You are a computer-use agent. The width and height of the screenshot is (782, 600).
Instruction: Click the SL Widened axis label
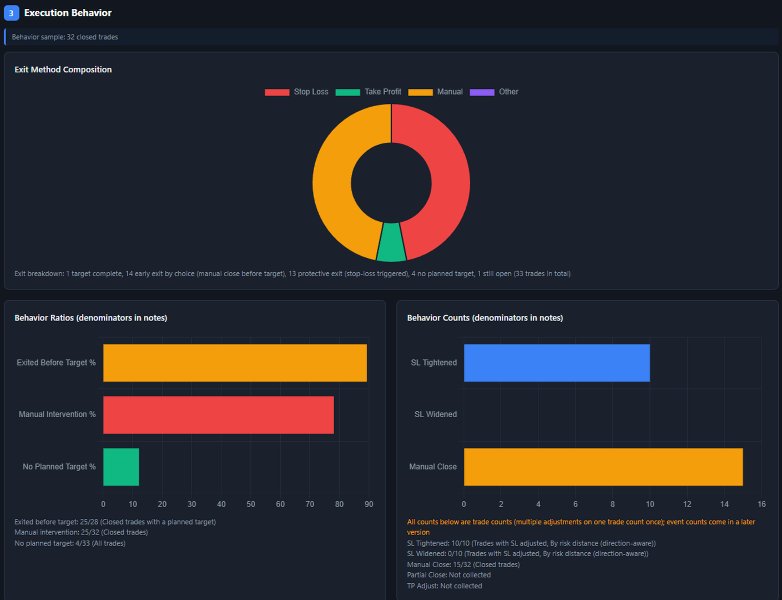point(435,414)
